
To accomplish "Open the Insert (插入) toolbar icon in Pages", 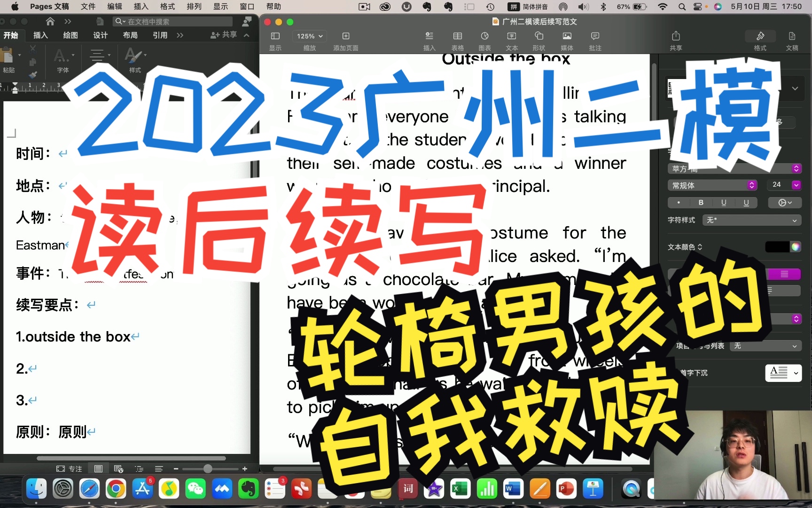I will pos(429,36).
